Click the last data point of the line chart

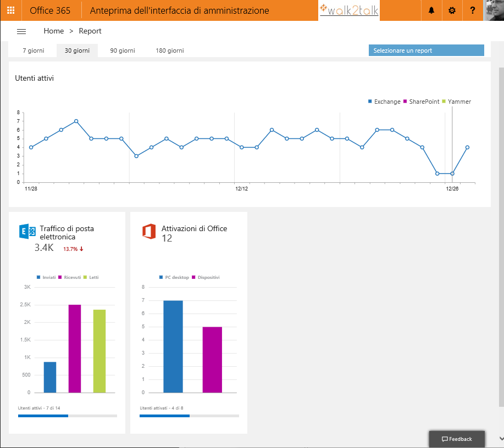coord(467,147)
